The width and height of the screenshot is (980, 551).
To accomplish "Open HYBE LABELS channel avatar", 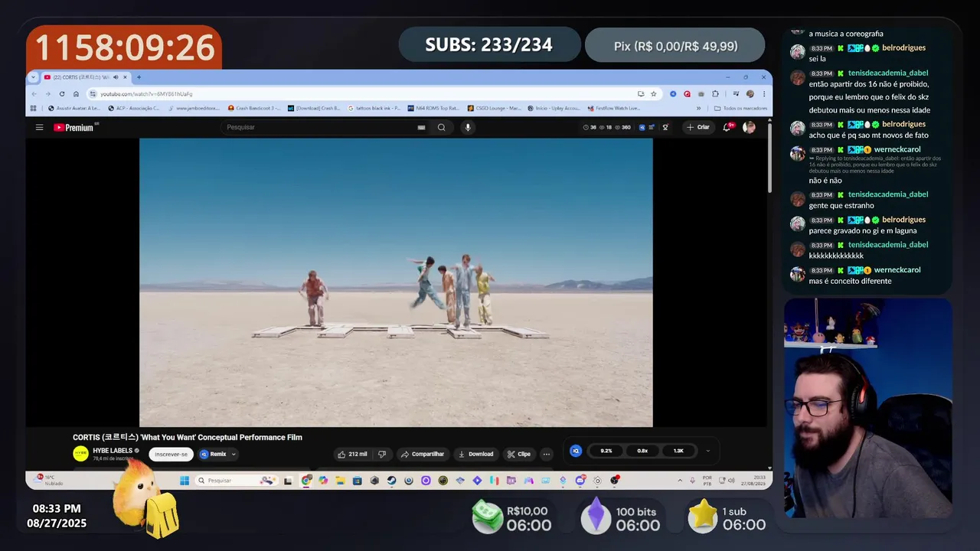I will pos(80,454).
